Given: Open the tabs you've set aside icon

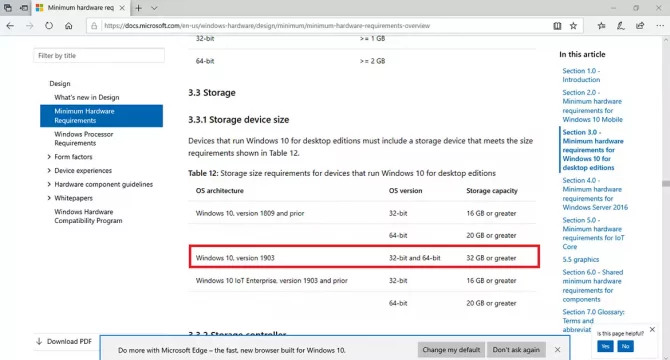Looking at the screenshot, I should 8,8.
